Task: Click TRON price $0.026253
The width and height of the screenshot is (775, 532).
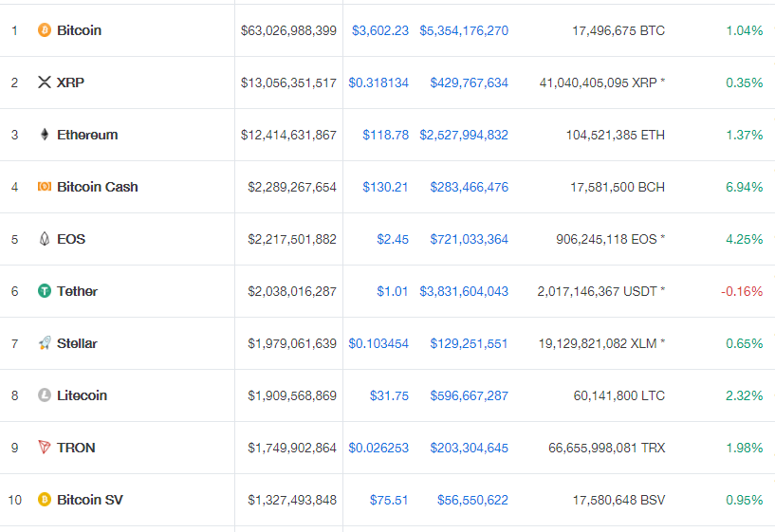Action: 378,448
